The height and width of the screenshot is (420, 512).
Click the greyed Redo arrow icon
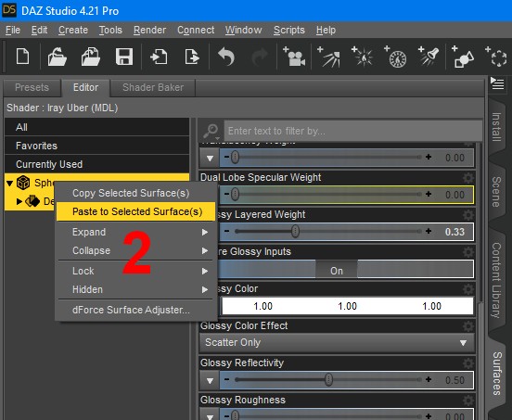click(x=260, y=57)
